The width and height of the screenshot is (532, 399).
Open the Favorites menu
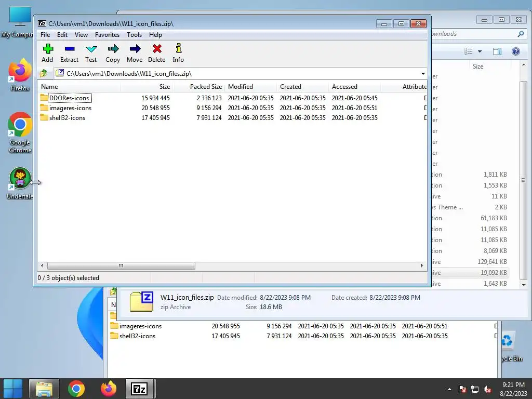[x=107, y=35]
